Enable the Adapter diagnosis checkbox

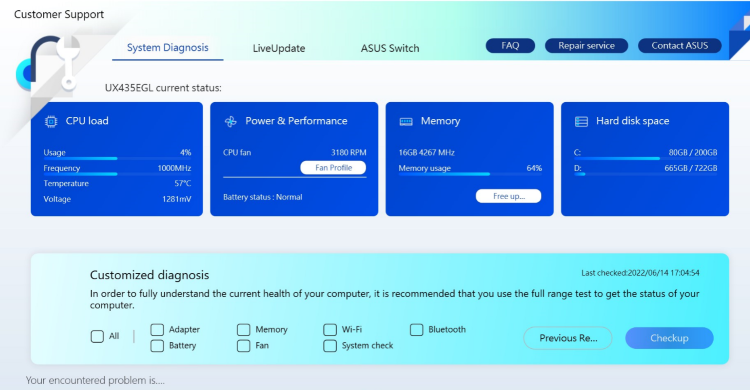[x=157, y=330]
